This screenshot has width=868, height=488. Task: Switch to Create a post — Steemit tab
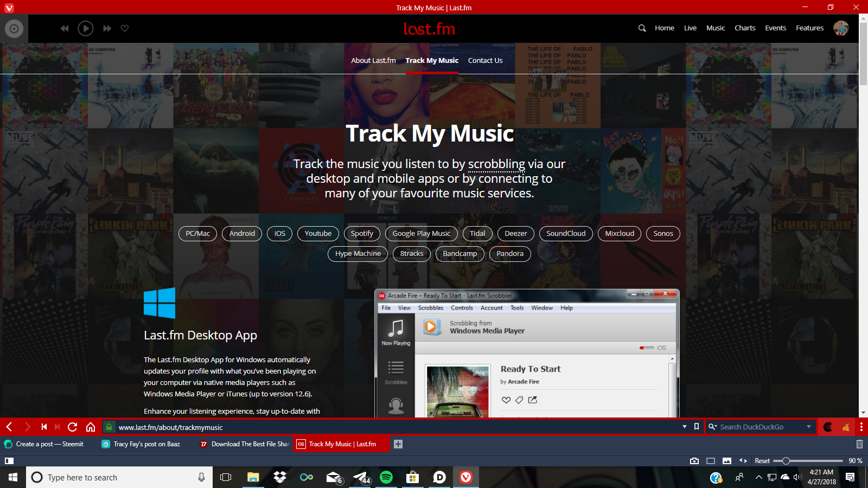click(49, 444)
